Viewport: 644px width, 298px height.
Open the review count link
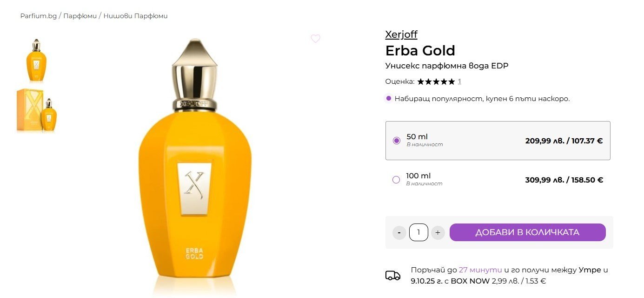(x=459, y=81)
